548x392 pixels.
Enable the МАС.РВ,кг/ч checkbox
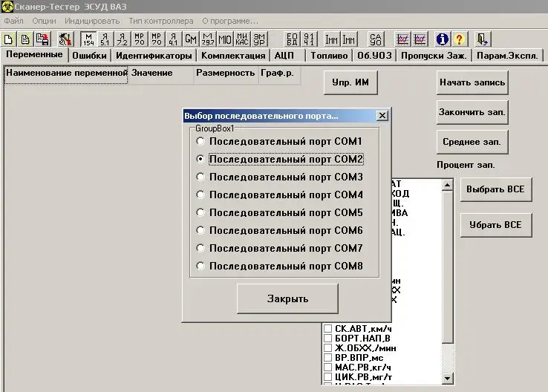click(327, 367)
